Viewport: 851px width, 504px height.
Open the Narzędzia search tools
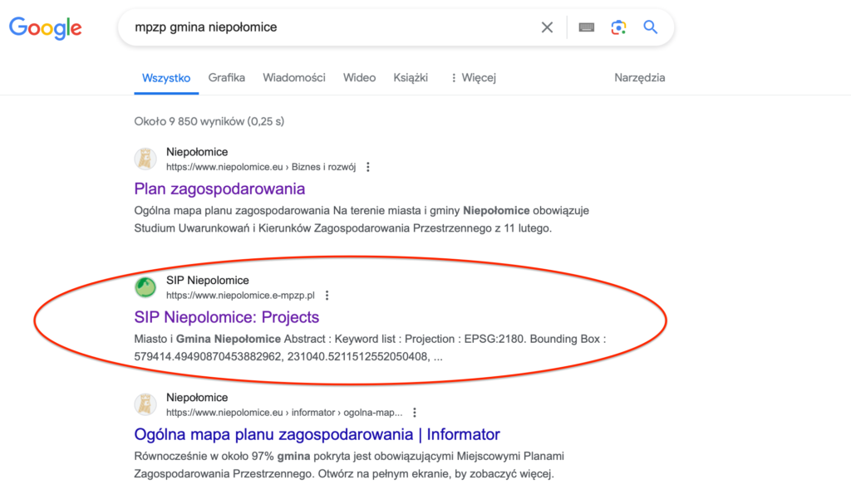639,77
